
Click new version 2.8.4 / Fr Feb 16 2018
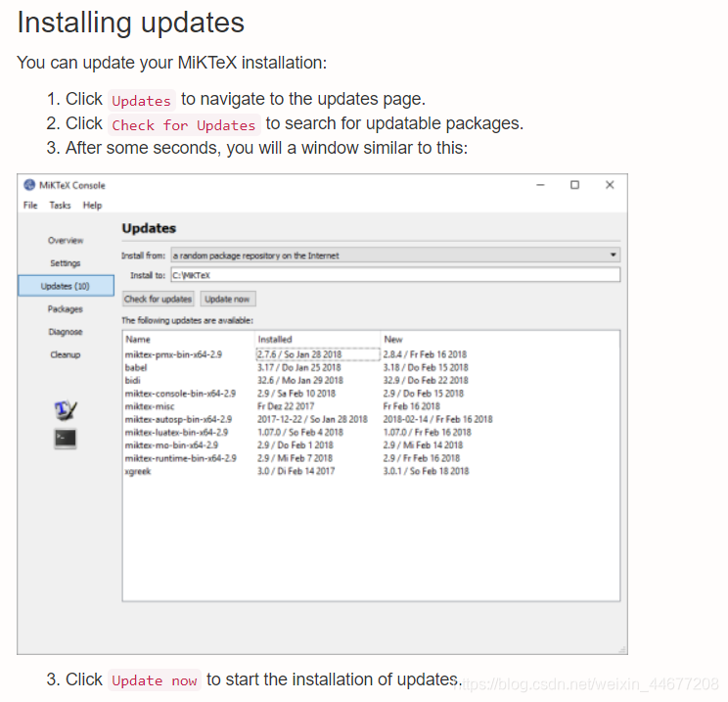pos(425,354)
